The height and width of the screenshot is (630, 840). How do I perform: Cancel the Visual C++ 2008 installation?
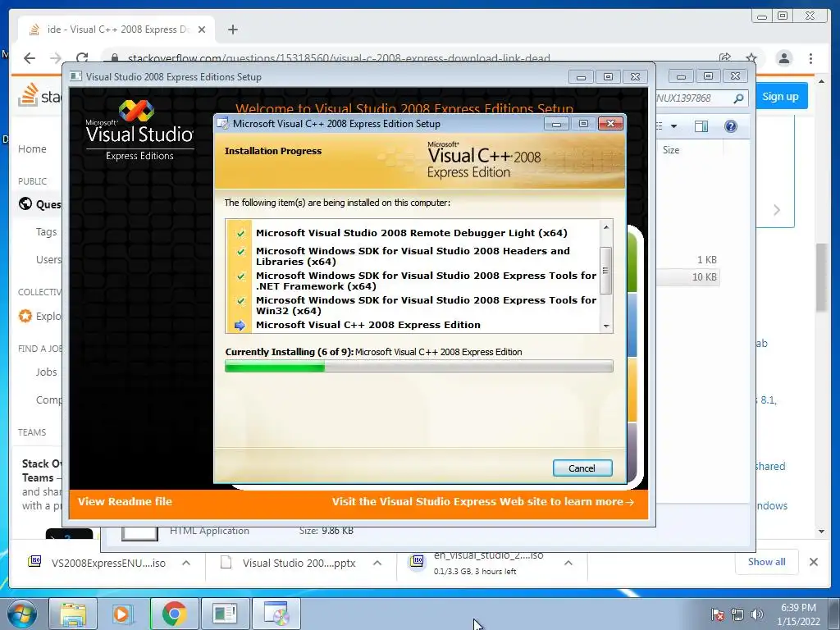[x=582, y=468]
